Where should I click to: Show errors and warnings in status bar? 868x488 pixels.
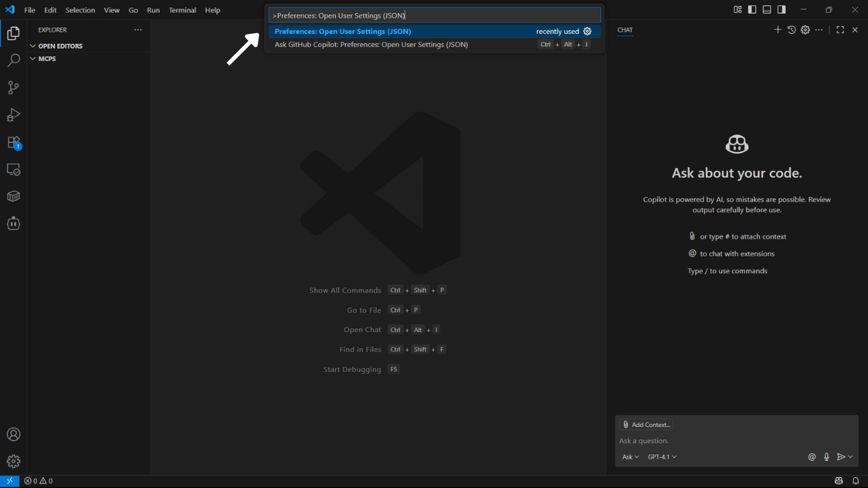39,481
